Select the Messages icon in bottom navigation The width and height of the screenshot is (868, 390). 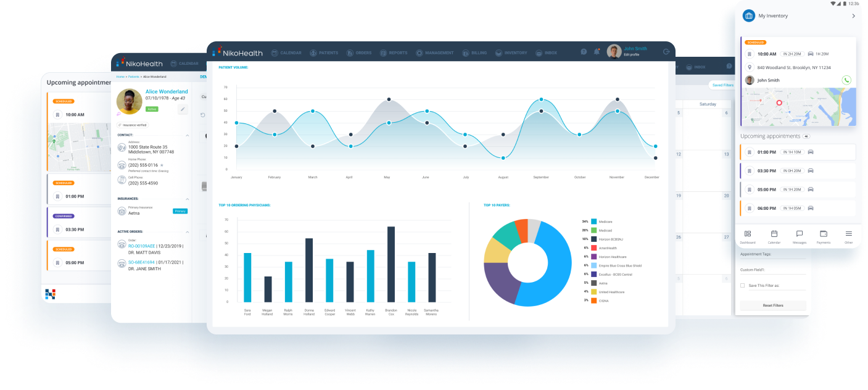click(x=798, y=234)
